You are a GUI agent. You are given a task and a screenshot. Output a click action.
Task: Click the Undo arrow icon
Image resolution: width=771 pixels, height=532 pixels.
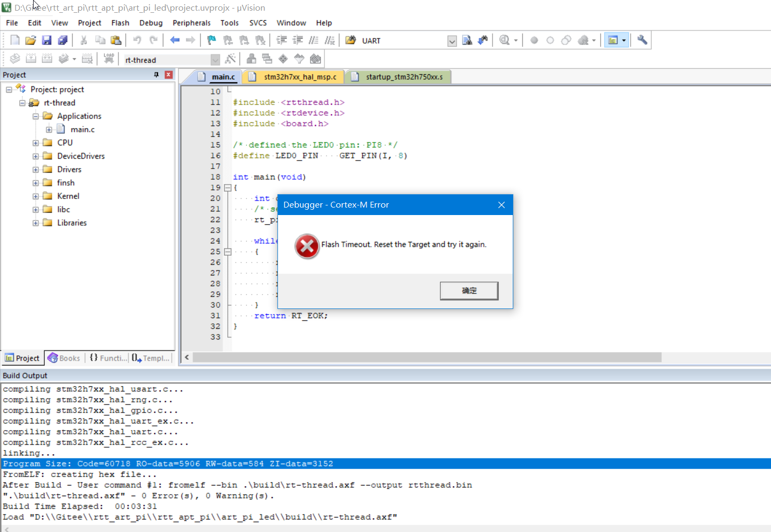pyautogui.click(x=137, y=40)
